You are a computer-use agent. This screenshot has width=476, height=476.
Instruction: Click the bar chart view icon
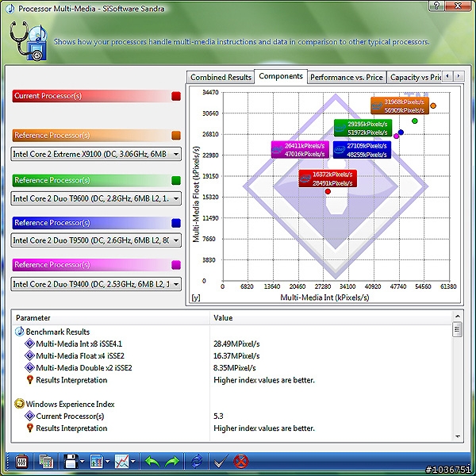click(97, 462)
